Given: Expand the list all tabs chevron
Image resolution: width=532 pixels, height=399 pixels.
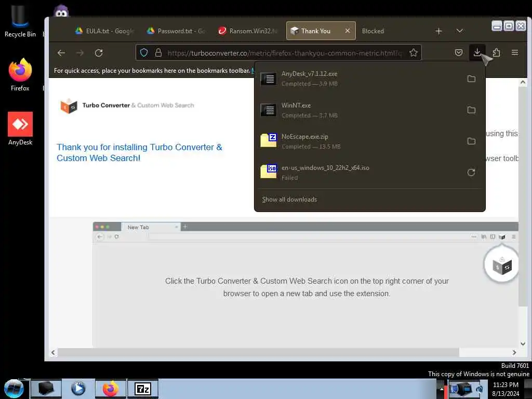Looking at the screenshot, I should coord(459,31).
